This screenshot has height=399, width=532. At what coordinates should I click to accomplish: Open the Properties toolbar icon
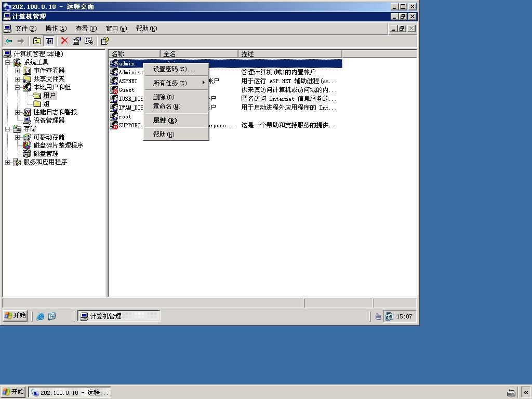(x=77, y=41)
